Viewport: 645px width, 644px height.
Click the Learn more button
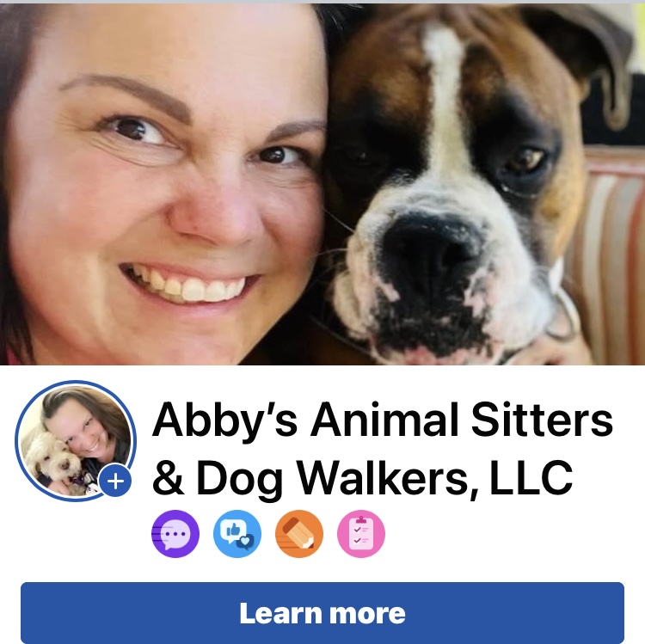(322, 613)
